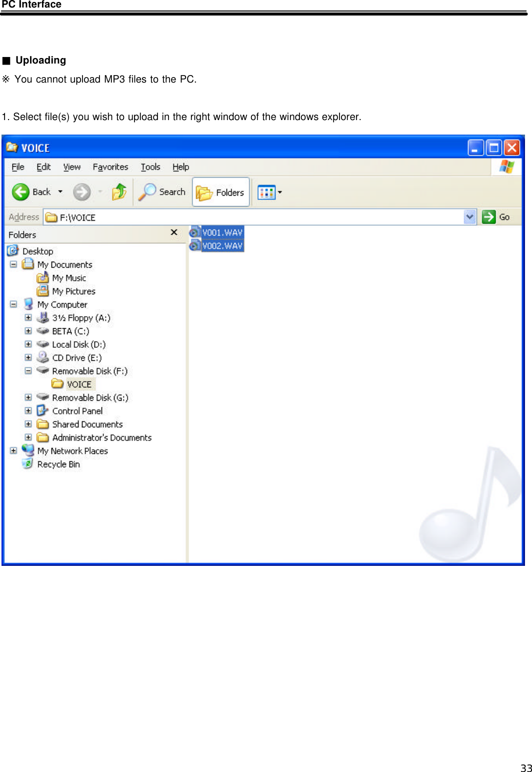Click CD Drive (E:) disc icon
532x772 pixels.
[x=43, y=357]
